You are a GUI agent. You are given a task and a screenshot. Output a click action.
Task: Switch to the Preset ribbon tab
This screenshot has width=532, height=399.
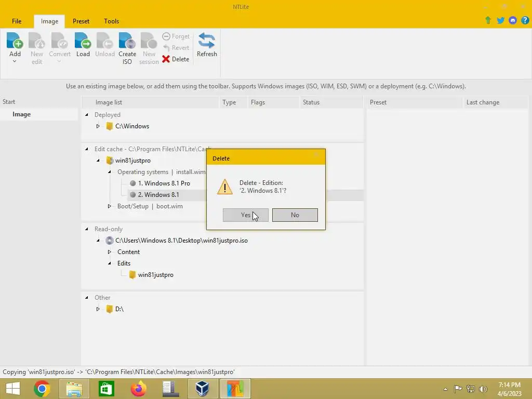click(x=81, y=21)
